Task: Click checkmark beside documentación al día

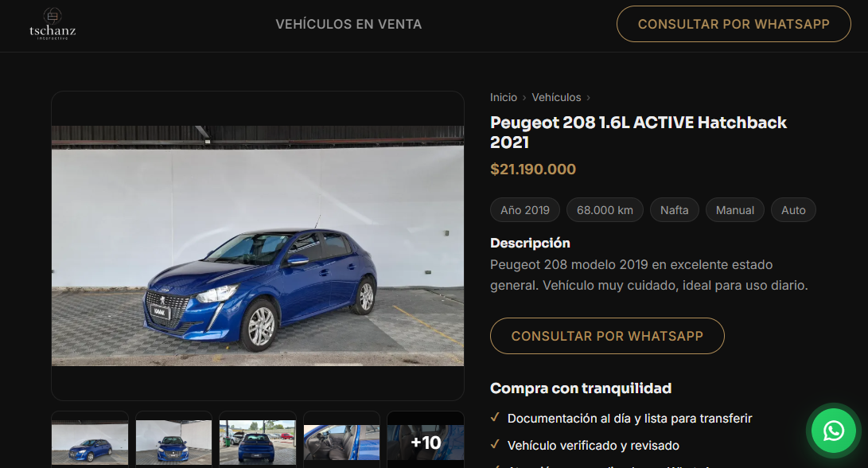Action: click(x=496, y=416)
